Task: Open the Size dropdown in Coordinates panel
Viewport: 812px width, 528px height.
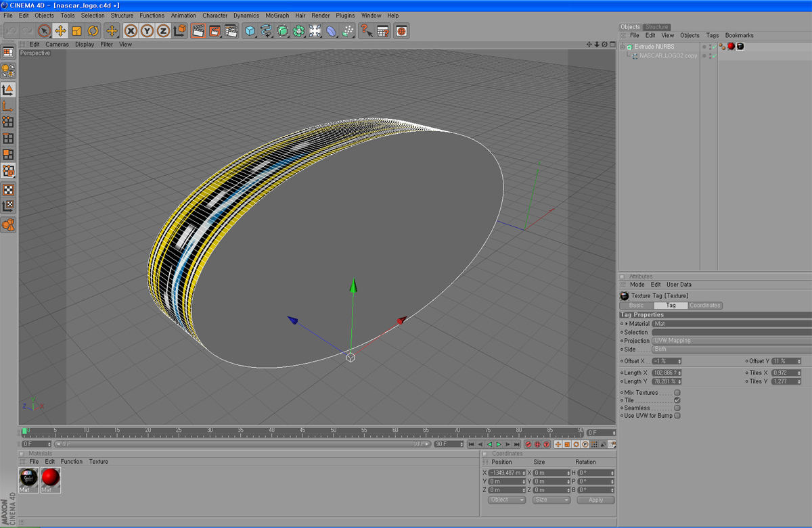Action: tap(551, 500)
